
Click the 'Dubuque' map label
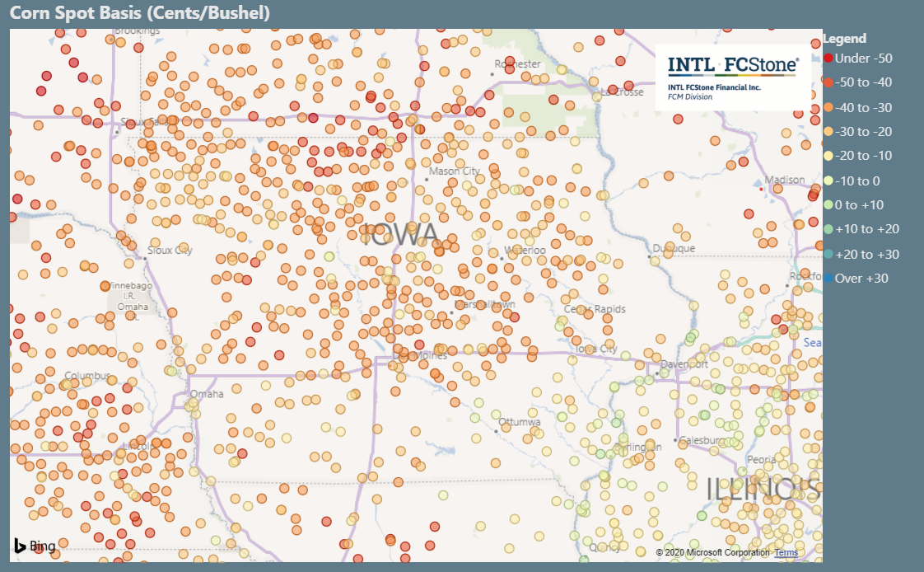(x=674, y=248)
